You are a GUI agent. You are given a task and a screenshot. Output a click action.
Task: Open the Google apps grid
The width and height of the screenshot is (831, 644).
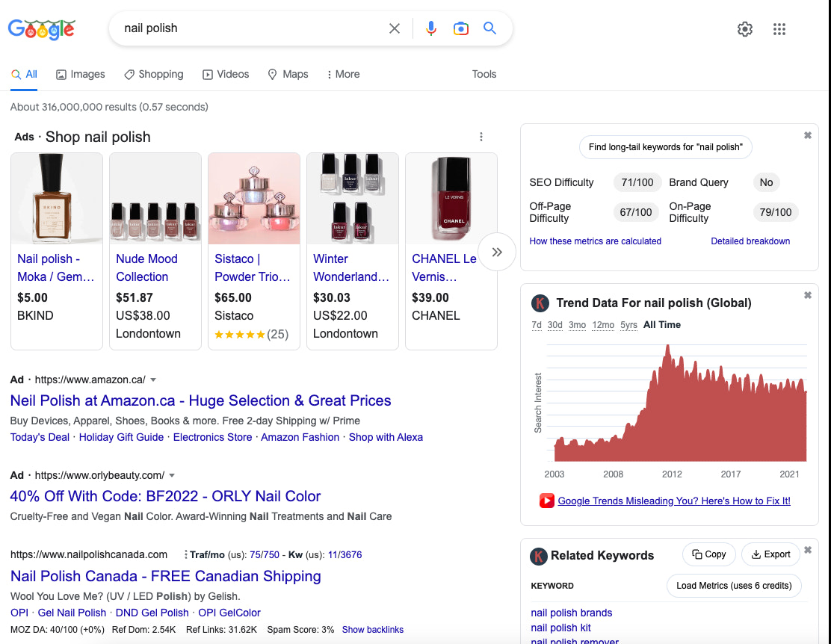tap(779, 29)
